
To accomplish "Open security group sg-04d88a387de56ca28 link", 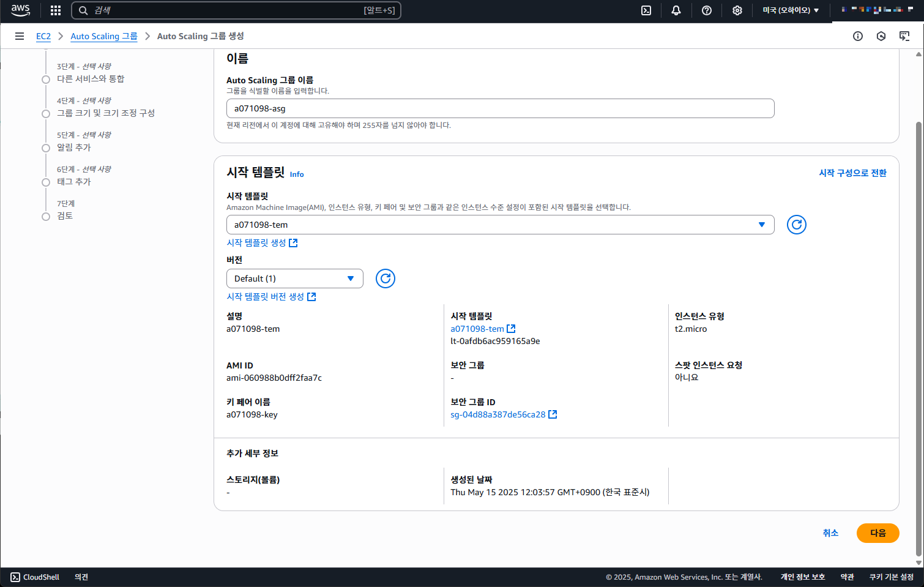I will 498,414.
